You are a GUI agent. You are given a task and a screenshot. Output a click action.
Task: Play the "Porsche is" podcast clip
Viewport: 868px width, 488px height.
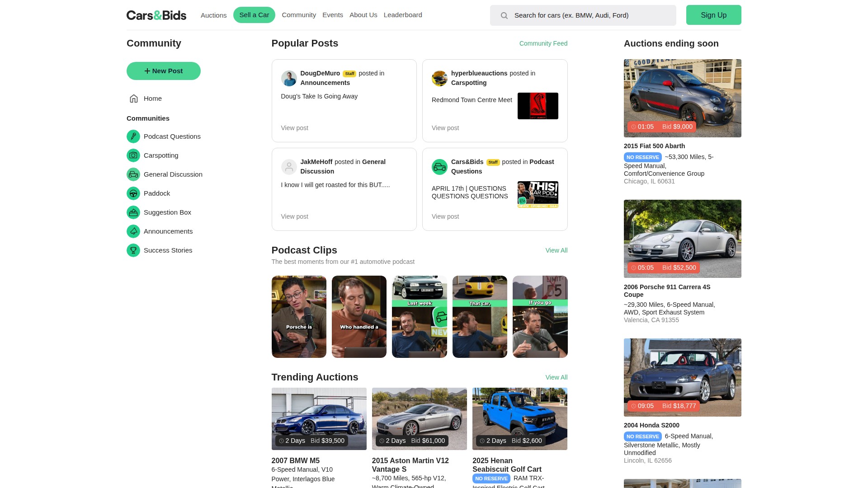(x=299, y=317)
